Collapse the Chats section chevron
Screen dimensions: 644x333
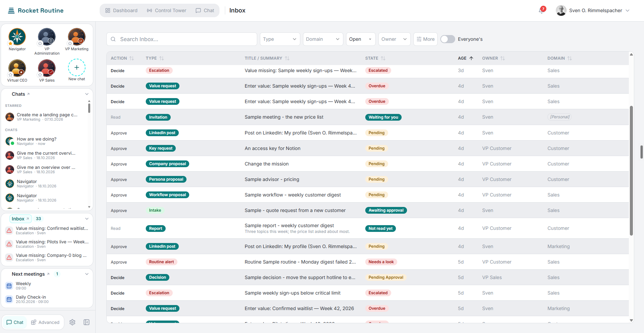coord(87,94)
